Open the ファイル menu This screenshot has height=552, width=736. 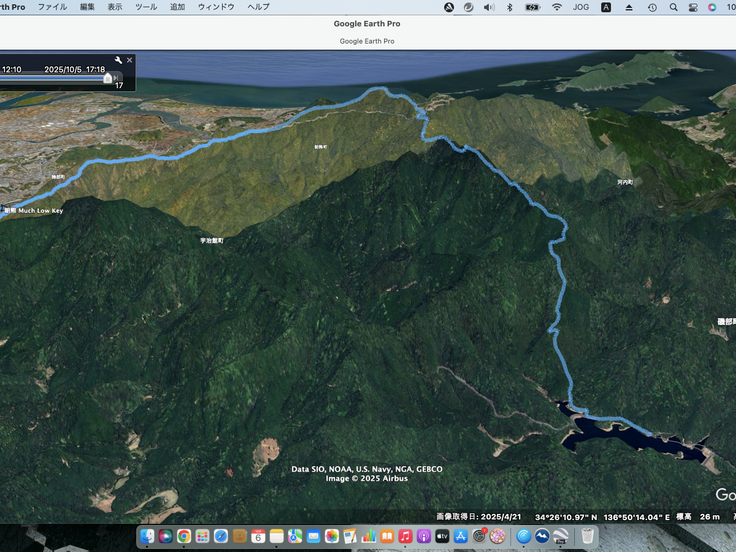[x=52, y=7]
